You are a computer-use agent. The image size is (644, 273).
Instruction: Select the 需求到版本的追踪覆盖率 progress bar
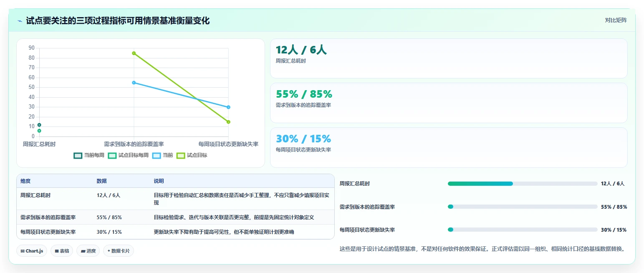(x=523, y=207)
